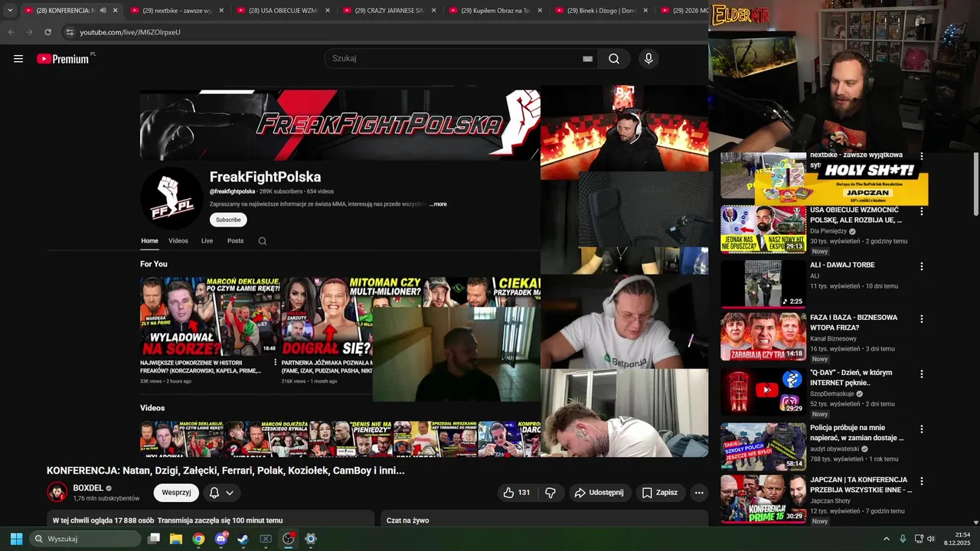Click the search magnifier button

614,59
